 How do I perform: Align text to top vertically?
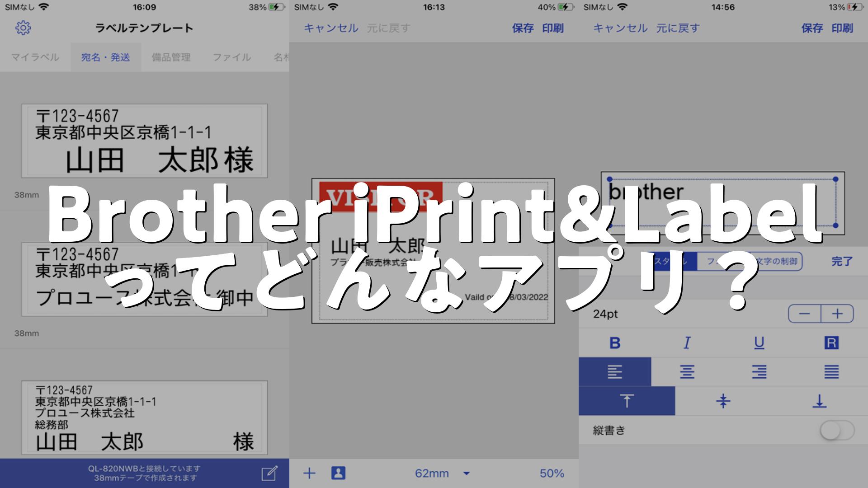[627, 401]
